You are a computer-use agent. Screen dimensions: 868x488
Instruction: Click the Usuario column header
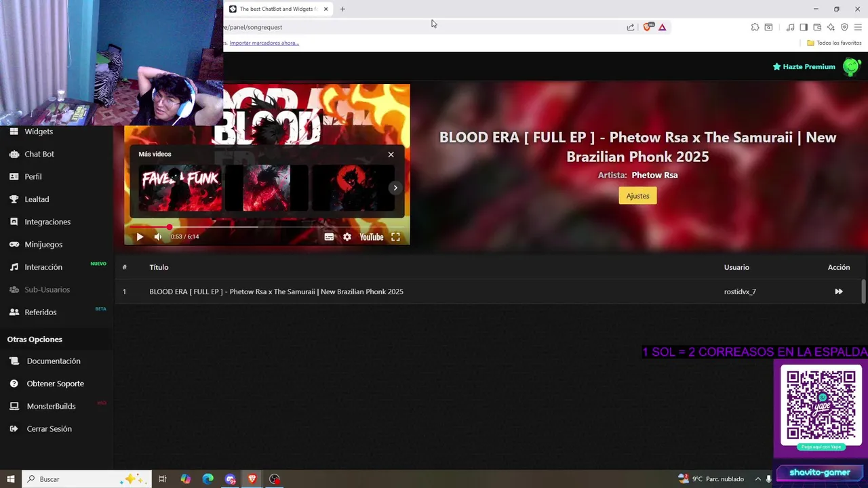click(x=736, y=267)
